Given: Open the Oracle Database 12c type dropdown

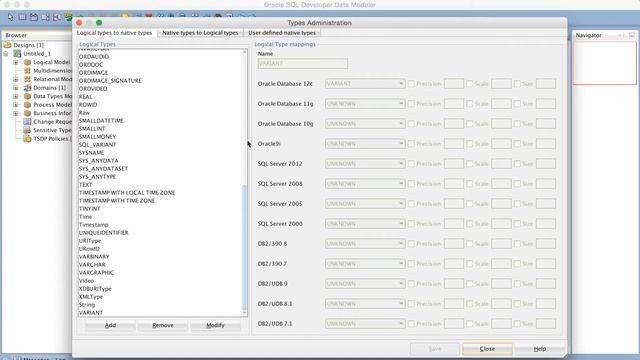Looking at the screenshot, I should pos(365,84).
